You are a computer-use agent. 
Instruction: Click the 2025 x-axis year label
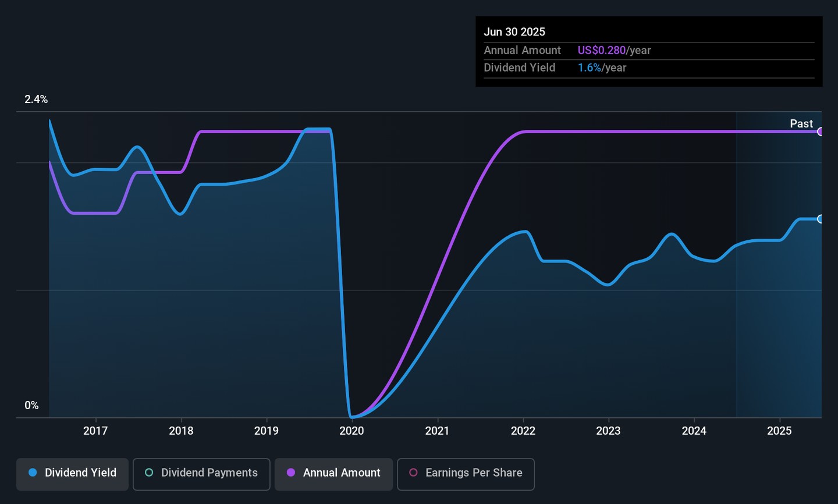pyautogui.click(x=779, y=431)
